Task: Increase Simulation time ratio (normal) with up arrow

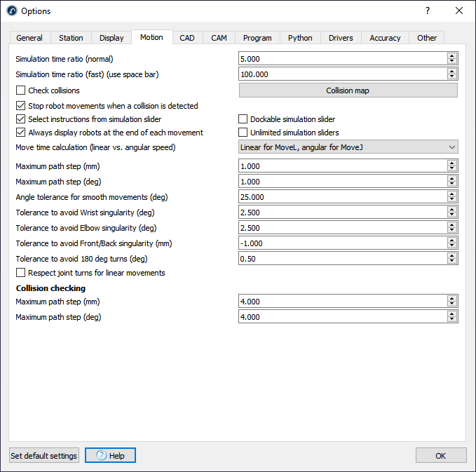Action: click(452, 56)
